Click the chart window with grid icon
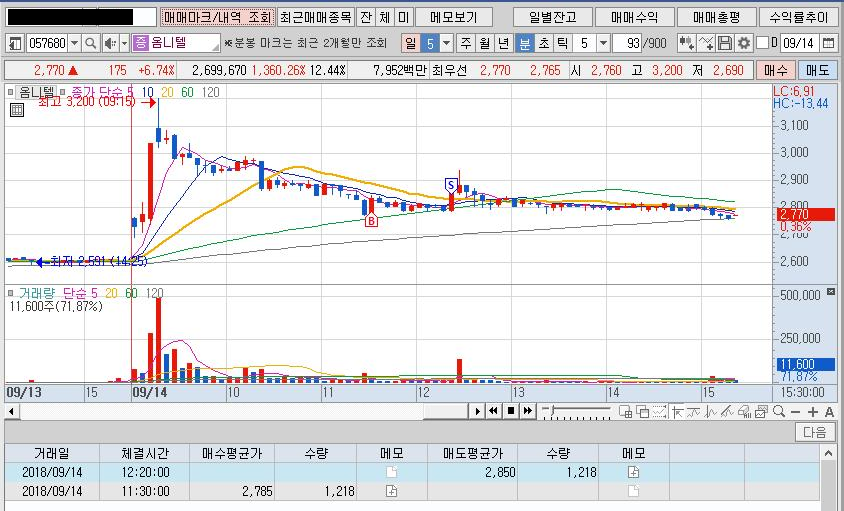 pos(625,412)
